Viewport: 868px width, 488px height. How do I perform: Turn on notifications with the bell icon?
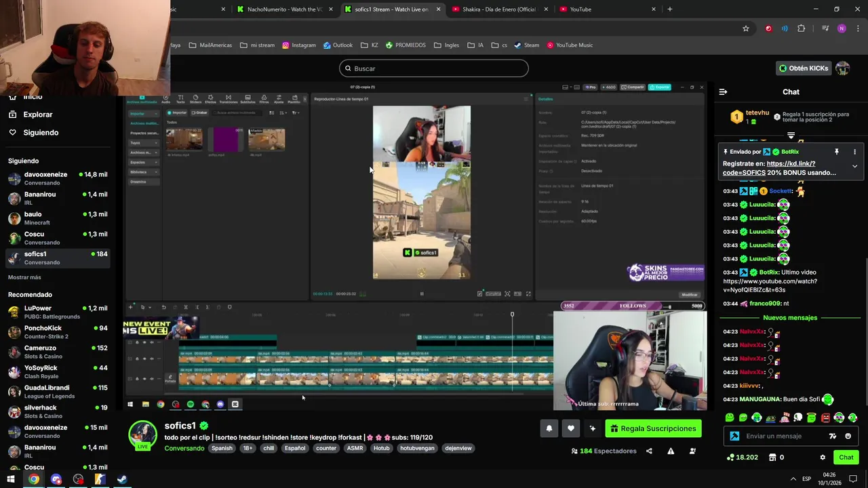coord(549,428)
